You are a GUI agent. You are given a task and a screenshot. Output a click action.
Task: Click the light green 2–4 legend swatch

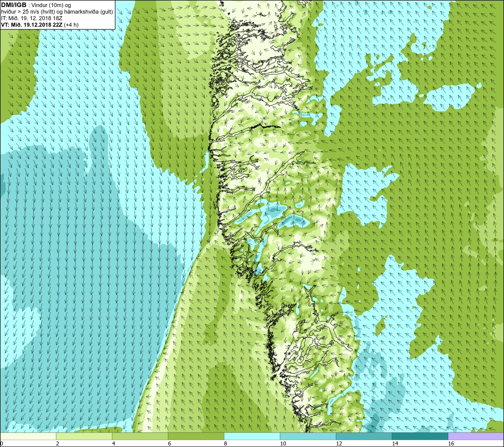tap(84, 436)
